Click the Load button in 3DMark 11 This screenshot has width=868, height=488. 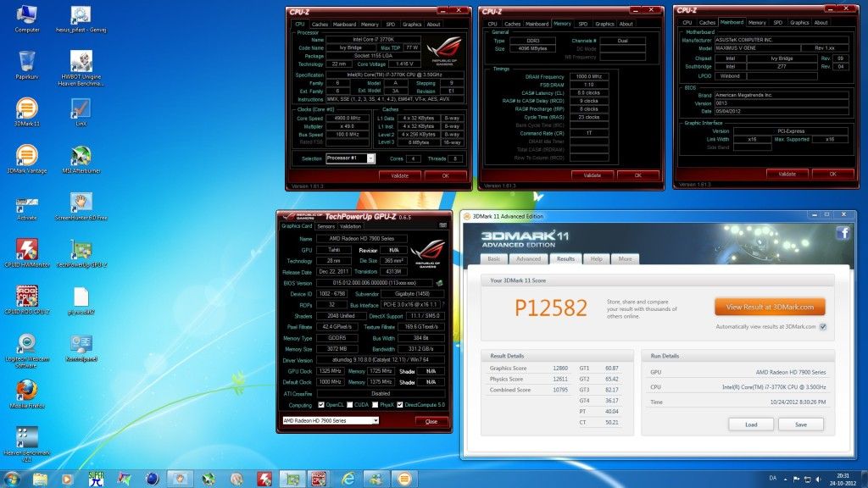pos(751,424)
